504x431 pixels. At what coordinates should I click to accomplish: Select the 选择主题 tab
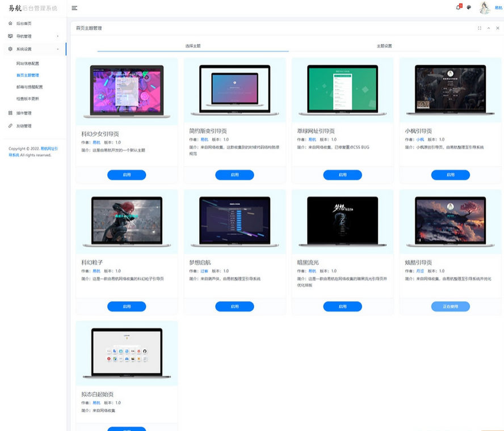click(x=193, y=46)
